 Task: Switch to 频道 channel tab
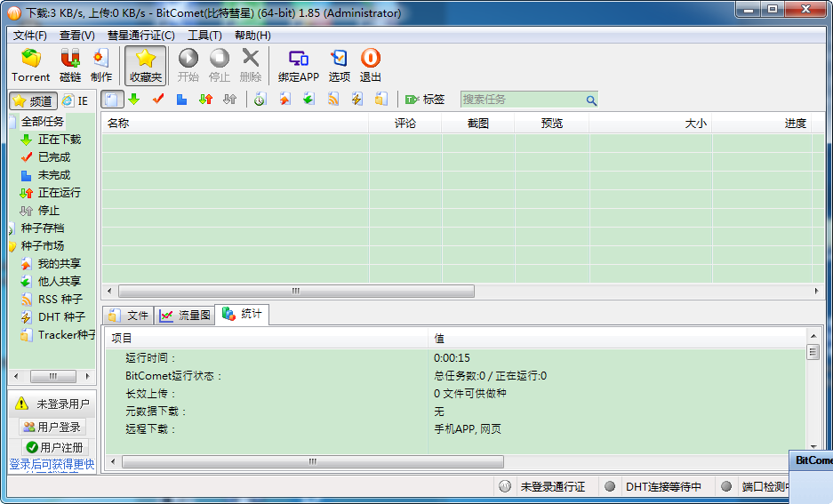pos(33,101)
